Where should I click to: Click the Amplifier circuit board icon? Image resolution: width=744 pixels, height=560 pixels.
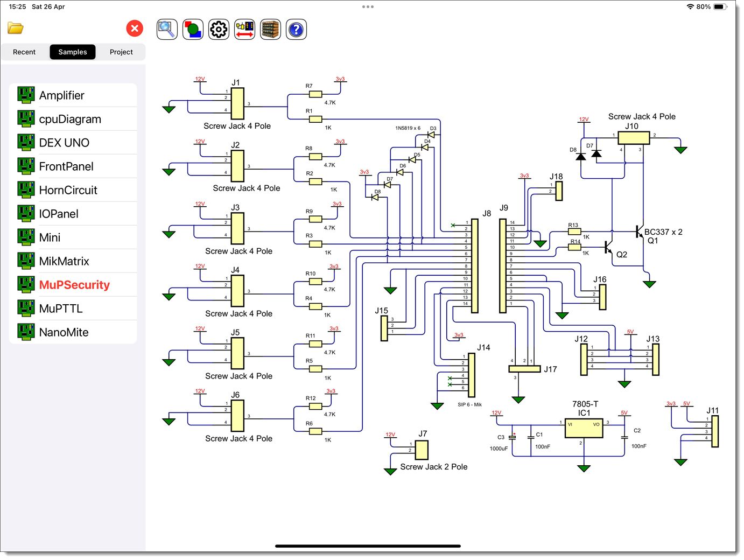coord(26,95)
